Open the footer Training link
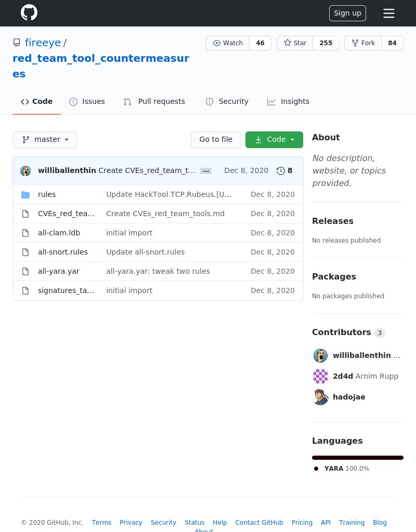This screenshot has height=532, width=416. pos(352,523)
